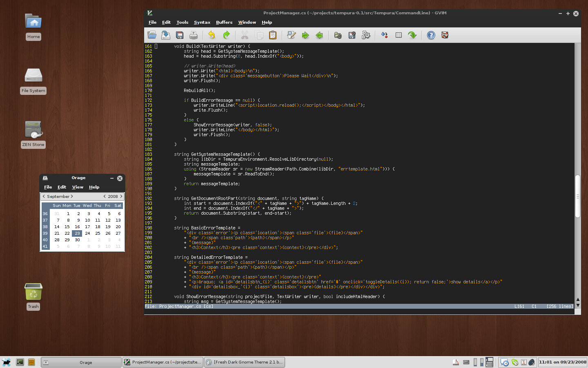Click 'string DetailedErrorTemplate =' line
This screenshot has width=588, height=368.
(x=211, y=258)
